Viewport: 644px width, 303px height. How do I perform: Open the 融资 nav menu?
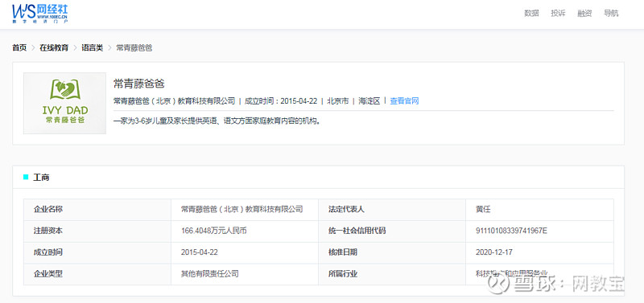(x=584, y=13)
